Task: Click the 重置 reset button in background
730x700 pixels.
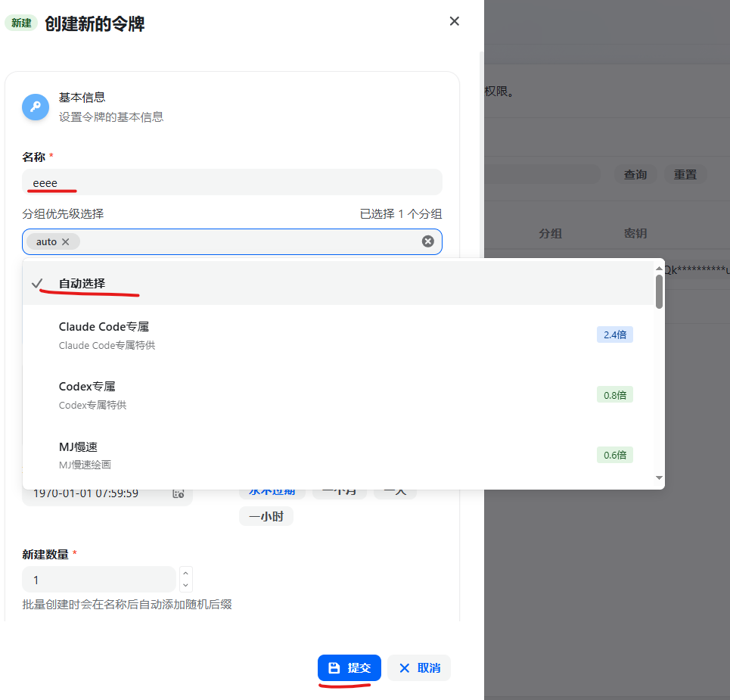Action: pos(685,174)
